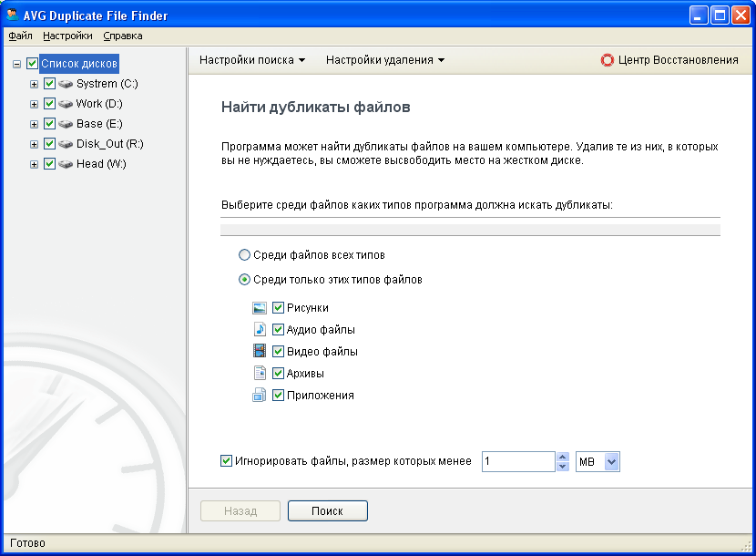Click the Disk_Out (R:) drive icon
This screenshot has height=556, width=756.
[x=66, y=144]
